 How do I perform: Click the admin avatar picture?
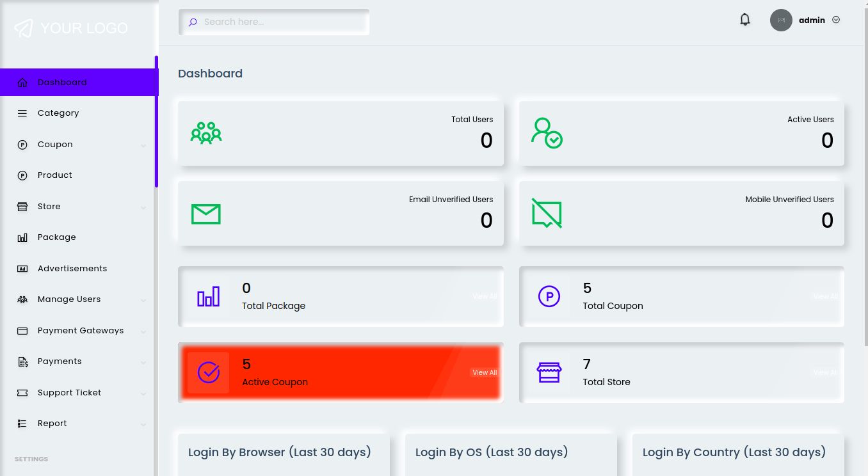781,20
